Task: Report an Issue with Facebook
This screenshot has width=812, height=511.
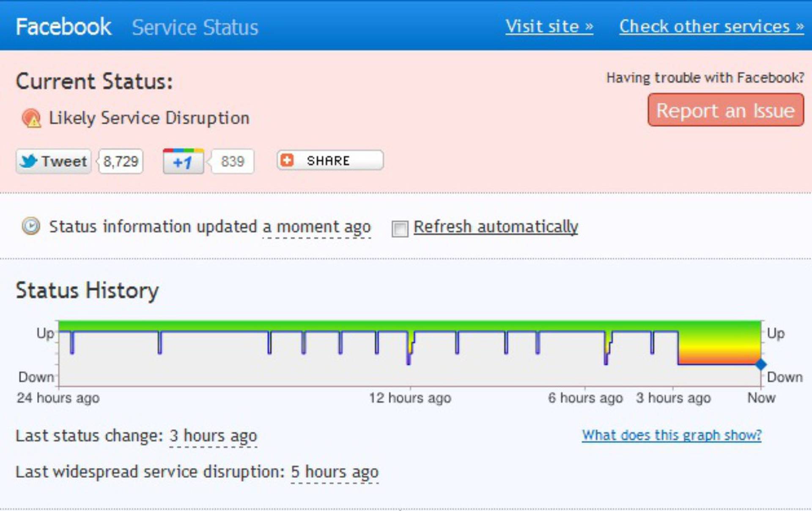Action: (x=726, y=110)
